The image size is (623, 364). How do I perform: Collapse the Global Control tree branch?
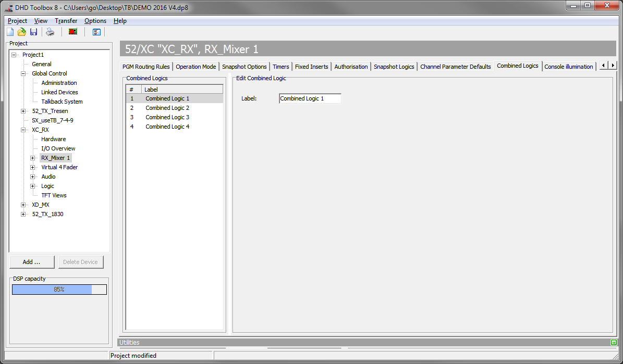pos(22,73)
